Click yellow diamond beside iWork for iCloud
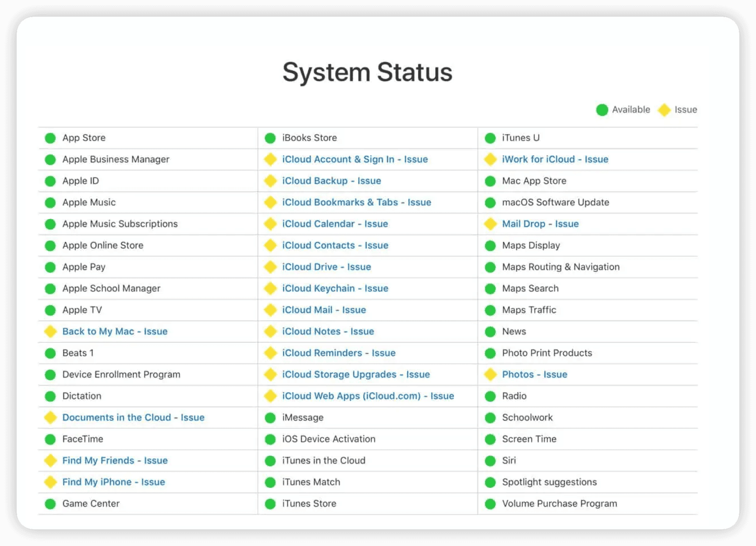 pyautogui.click(x=490, y=160)
